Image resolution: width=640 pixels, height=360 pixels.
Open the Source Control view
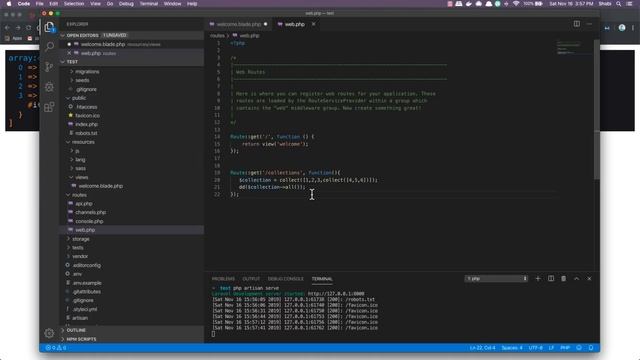49,67
